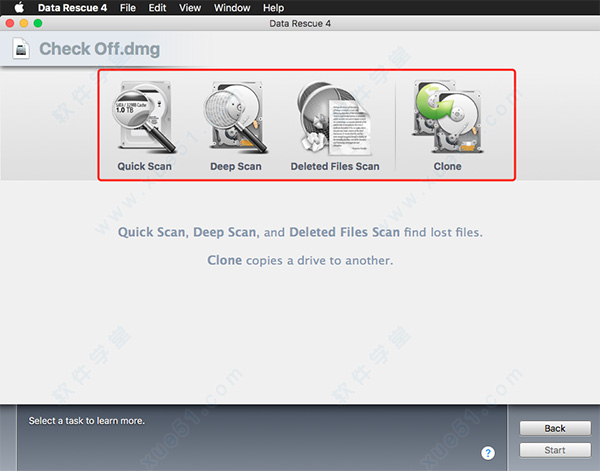Open the File menu
This screenshot has height=471, width=600.
point(127,8)
